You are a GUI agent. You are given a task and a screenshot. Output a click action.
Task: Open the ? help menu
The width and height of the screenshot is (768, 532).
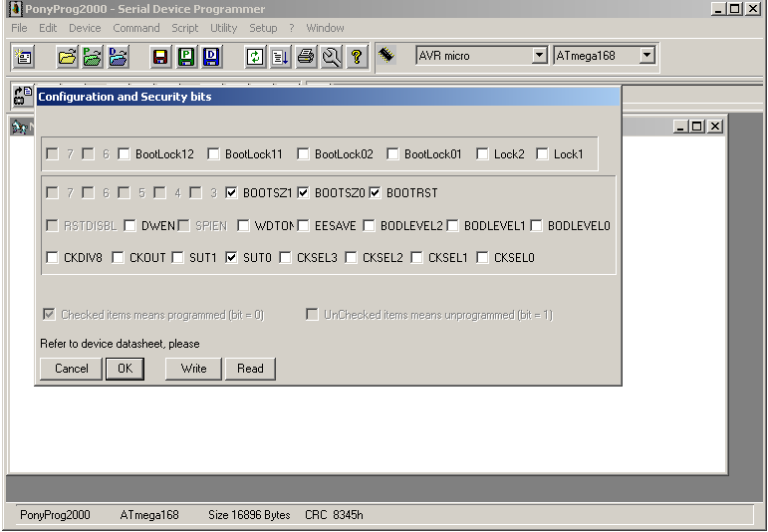pyautogui.click(x=292, y=28)
